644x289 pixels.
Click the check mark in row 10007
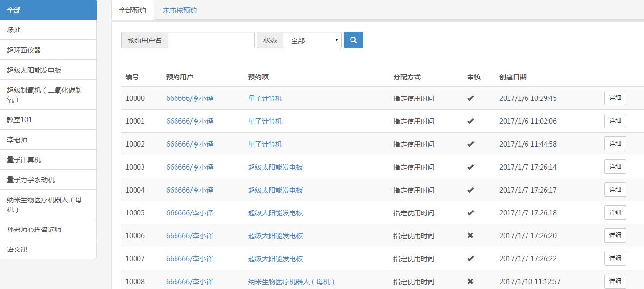tap(470, 258)
